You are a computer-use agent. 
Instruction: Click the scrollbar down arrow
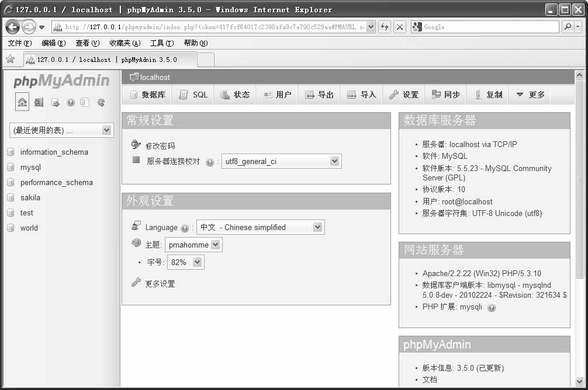(579, 382)
